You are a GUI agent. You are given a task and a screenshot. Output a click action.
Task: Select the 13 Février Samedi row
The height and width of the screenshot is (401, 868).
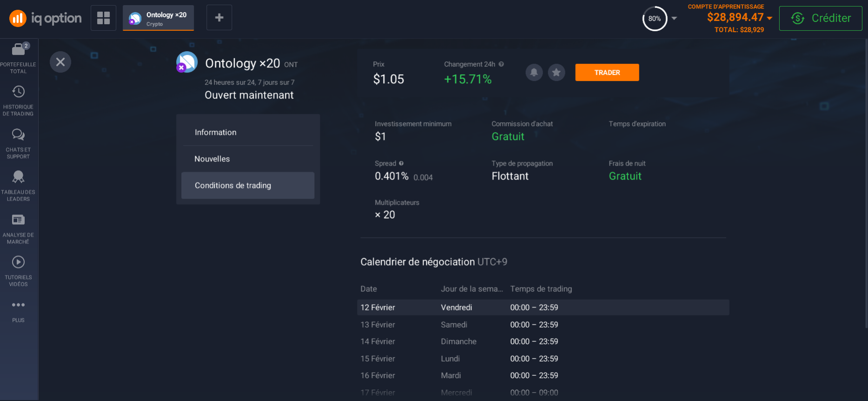point(543,325)
